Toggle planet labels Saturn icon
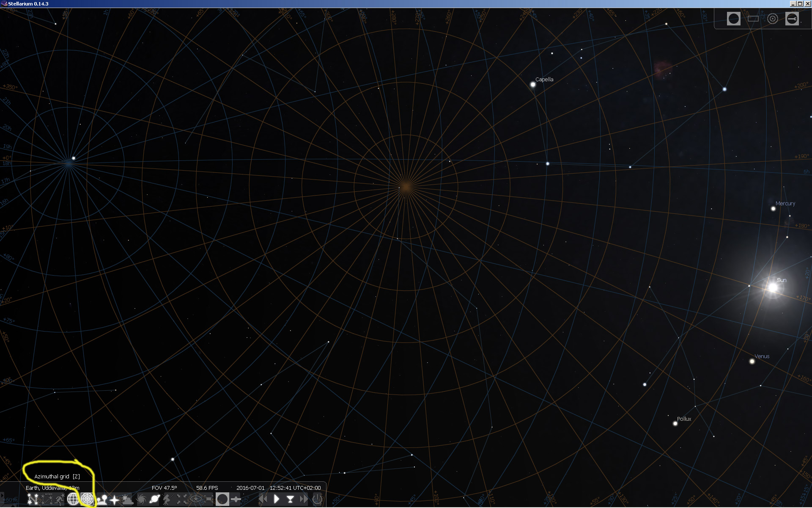 pyautogui.click(x=155, y=499)
